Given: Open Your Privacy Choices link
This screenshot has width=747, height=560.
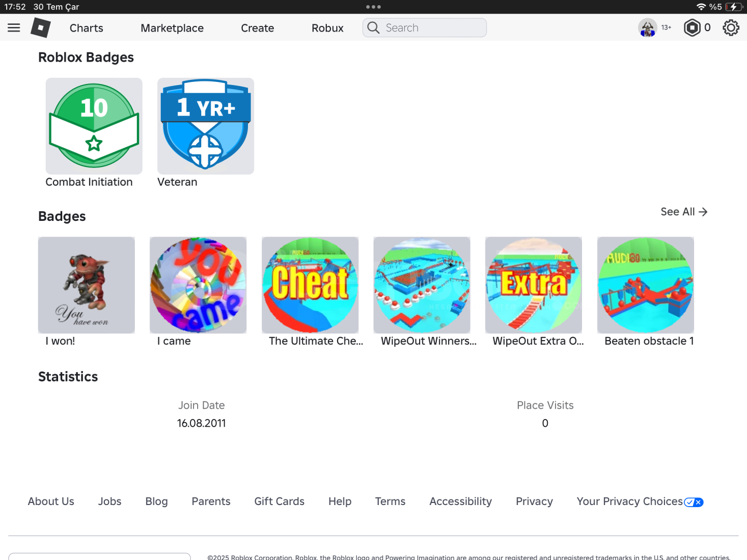Looking at the screenshot, I should 630,501.
